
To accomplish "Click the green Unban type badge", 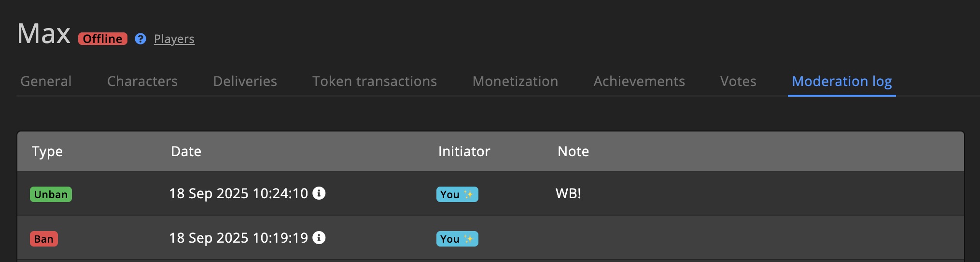I will click(51, 194).
